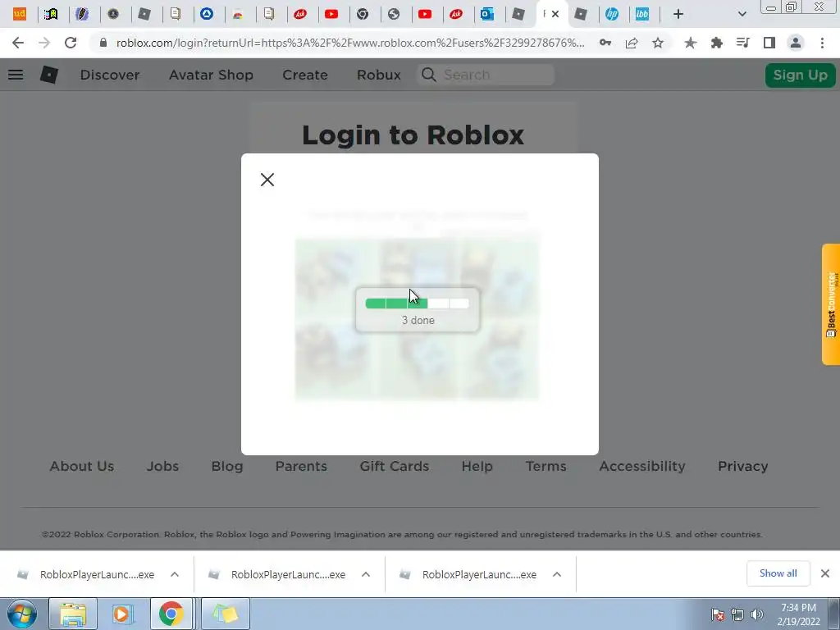Viewport: 840px width, 630px height.
Task: Click the green captcha progress bar
Action: coord(418,304)
